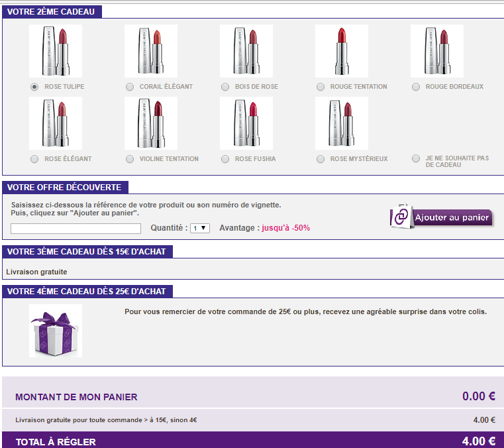Select the Rose Élégant radio button
The image size is (504, 448).
pos(34,159)
